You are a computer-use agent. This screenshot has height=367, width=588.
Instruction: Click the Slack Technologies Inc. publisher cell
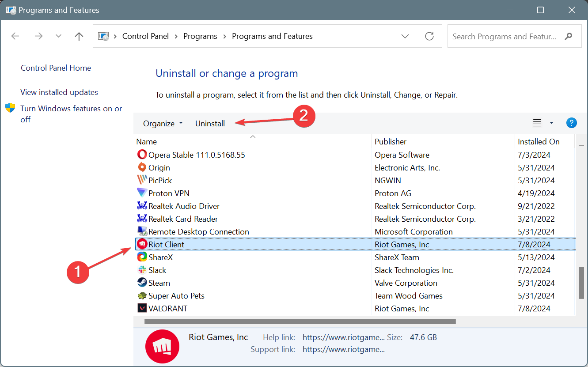[x=414, y=270]
